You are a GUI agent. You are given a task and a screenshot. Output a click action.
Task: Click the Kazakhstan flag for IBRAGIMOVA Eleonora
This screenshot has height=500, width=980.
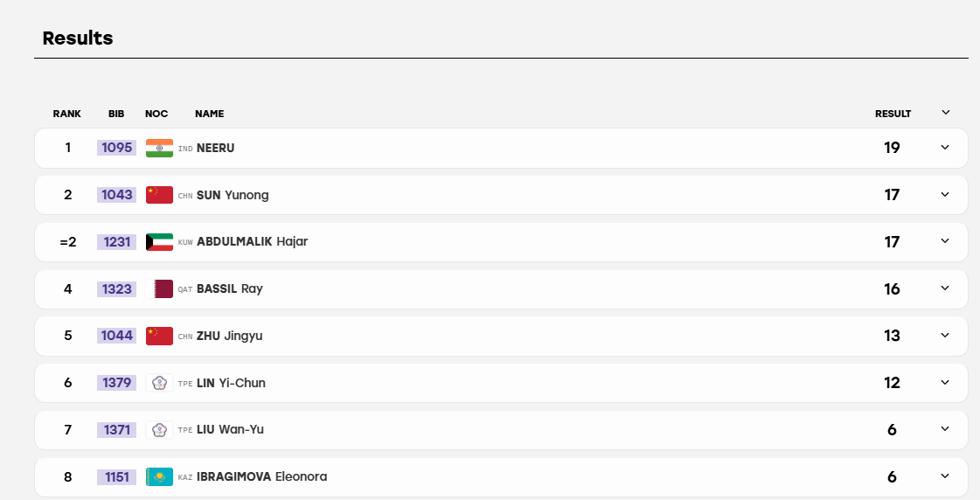(x=159, y=477)
